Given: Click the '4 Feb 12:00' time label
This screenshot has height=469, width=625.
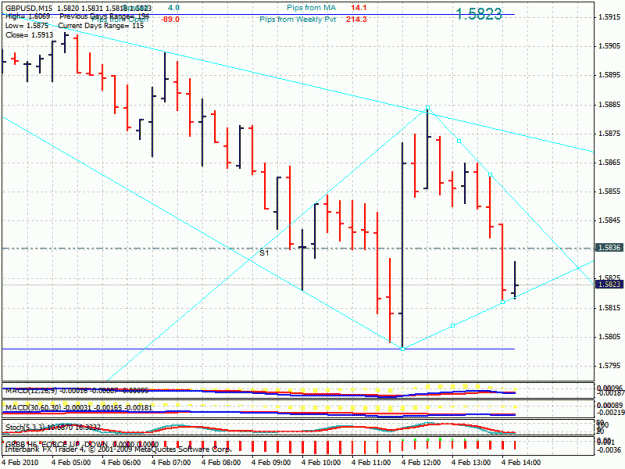Looking at the screenshot, I should (x=421, y=462).
